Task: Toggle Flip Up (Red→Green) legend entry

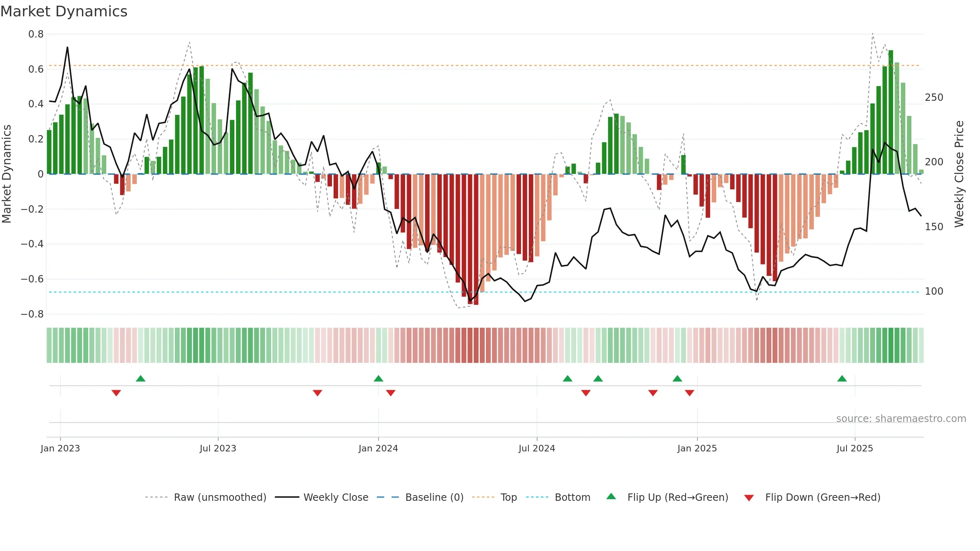Action: click(667, 497)
